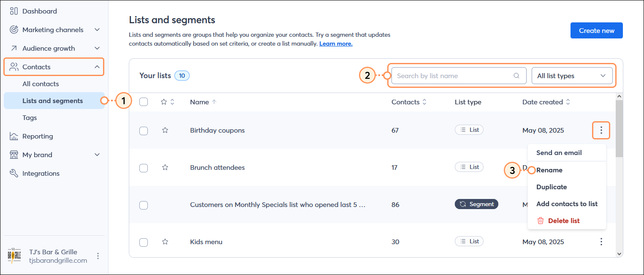Open the All list types dropdown
The width and height of the screenshot is (644, 275).
coord(572,76)
